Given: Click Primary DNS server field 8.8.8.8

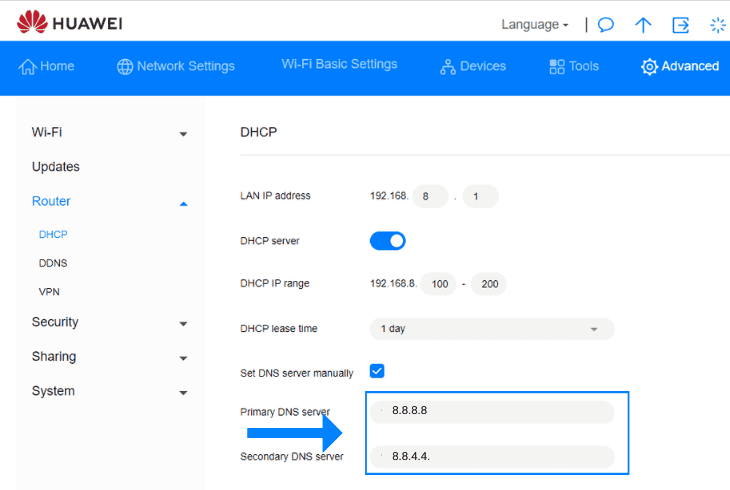Looking at the screenshot, I should (492, 412).
